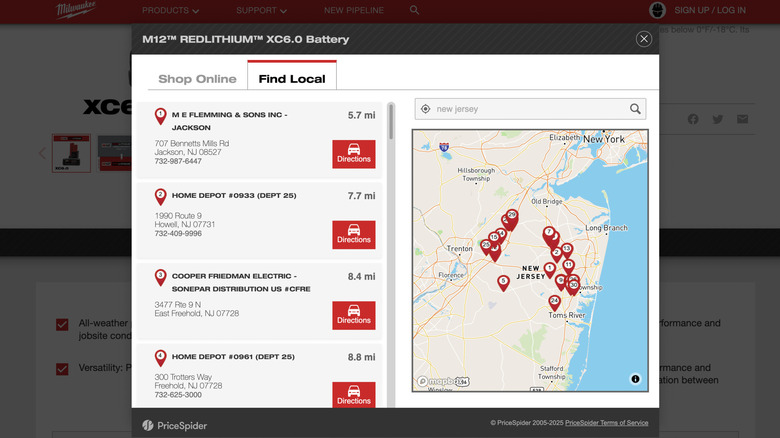Image resolution: width=780 pixels, height=438 pixels.
Task: Switch to the Shop Online tab
Action: click(x=197, y=79)
